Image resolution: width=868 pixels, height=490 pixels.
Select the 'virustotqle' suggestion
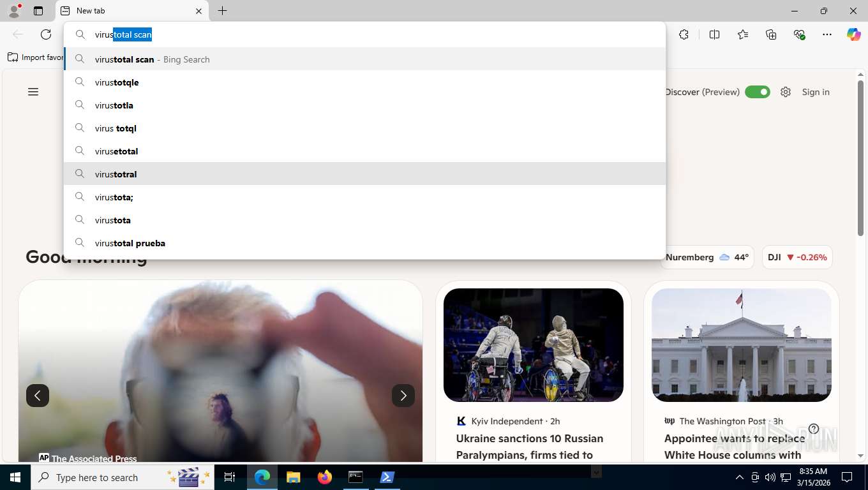point(364,82)
